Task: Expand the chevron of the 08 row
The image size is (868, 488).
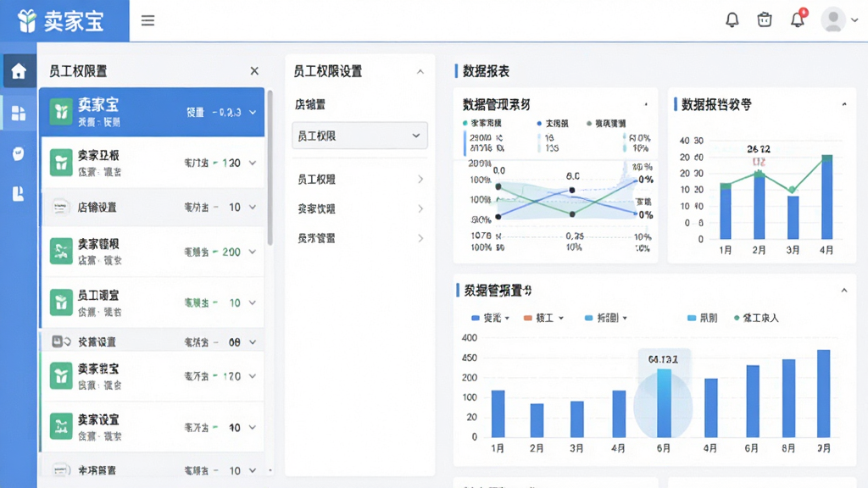Action: coord(253,342)
